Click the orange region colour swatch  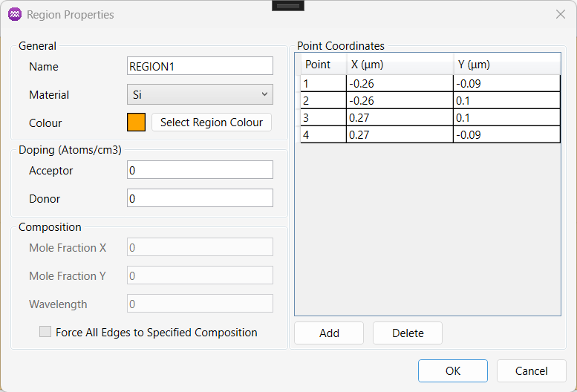click(x=136, y=122)
